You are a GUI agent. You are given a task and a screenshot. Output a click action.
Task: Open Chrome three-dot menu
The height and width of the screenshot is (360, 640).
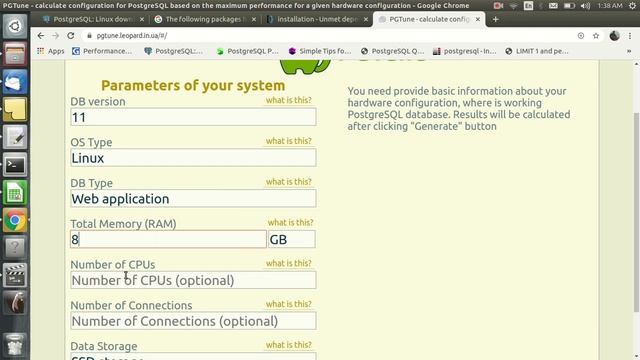(630, 36)
